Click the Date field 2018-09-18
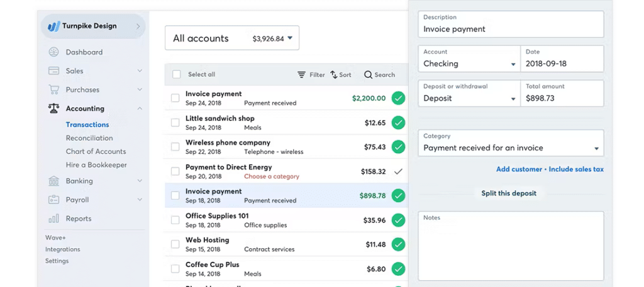 [x=562, y=58]
